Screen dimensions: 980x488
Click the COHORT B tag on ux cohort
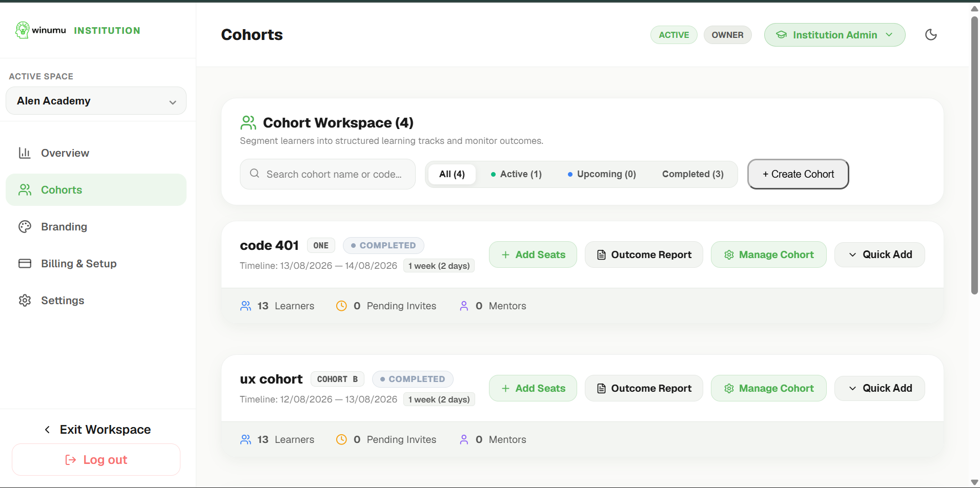tap(337, 379)
